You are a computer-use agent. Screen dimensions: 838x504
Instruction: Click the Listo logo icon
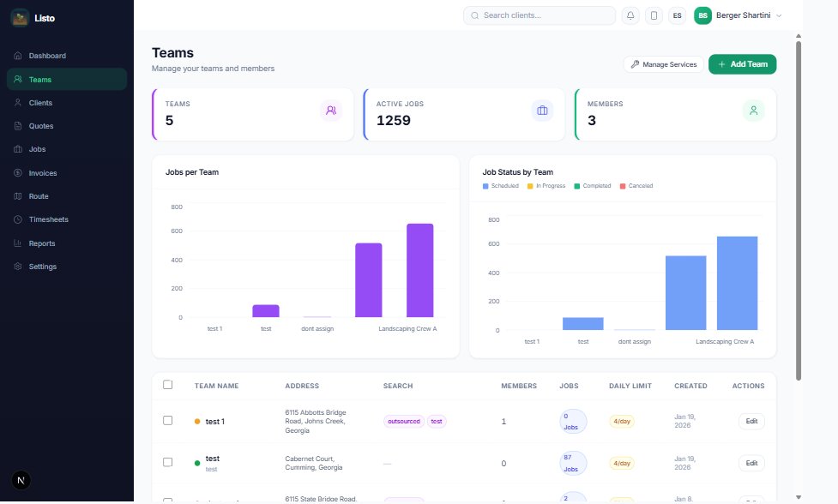coord(20,18)
